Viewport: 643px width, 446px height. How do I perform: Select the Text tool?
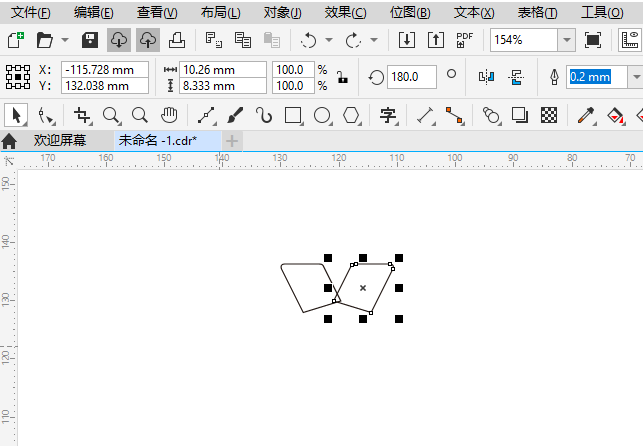(388, 116)
